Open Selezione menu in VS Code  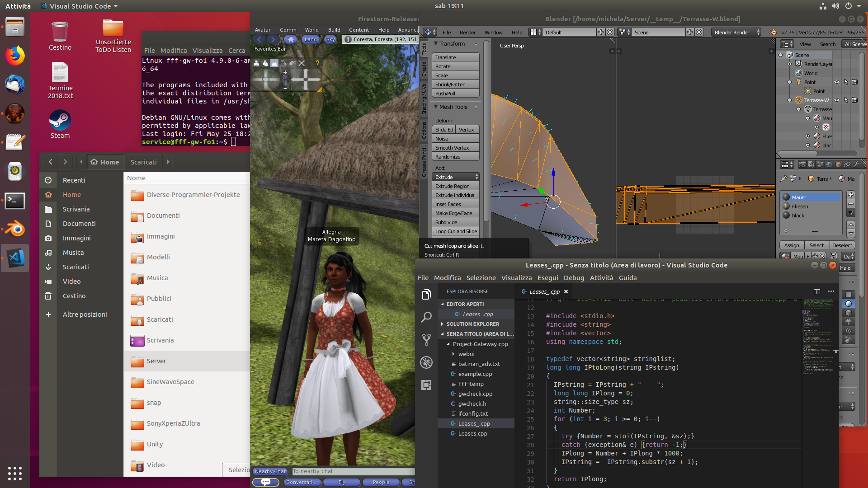[481, 278]
